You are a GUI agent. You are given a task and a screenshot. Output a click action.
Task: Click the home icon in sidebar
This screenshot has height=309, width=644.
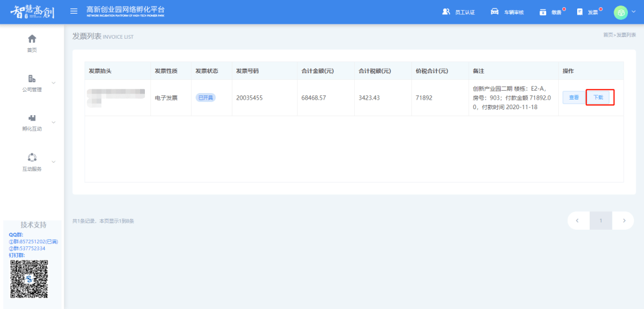tap(32, 39)
